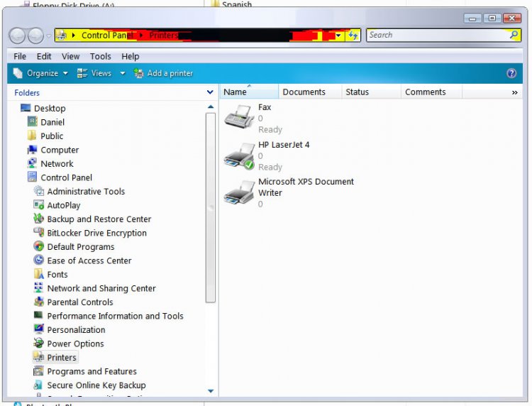Click Programs and Features icon
This screenshot has width=532, height=406.
(x=39, y=371)
